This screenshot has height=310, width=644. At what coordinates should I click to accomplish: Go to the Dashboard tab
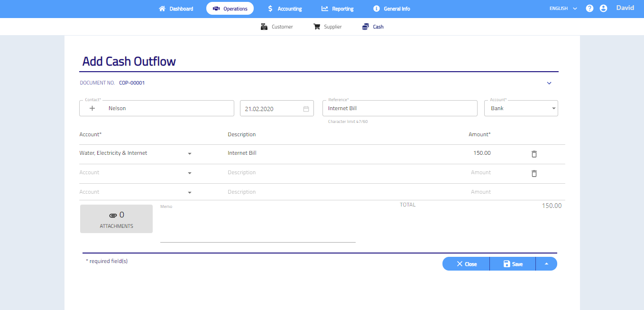(176, 9)
